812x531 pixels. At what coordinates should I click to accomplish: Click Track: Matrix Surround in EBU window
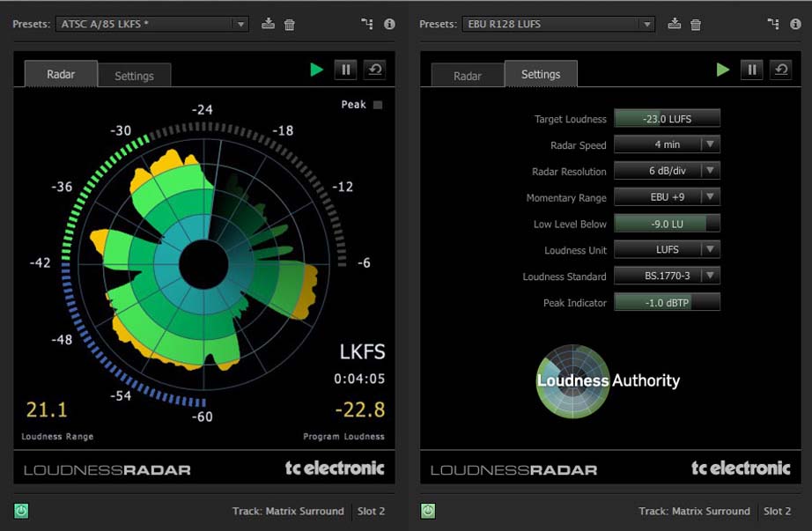click(x=694, y=512)
